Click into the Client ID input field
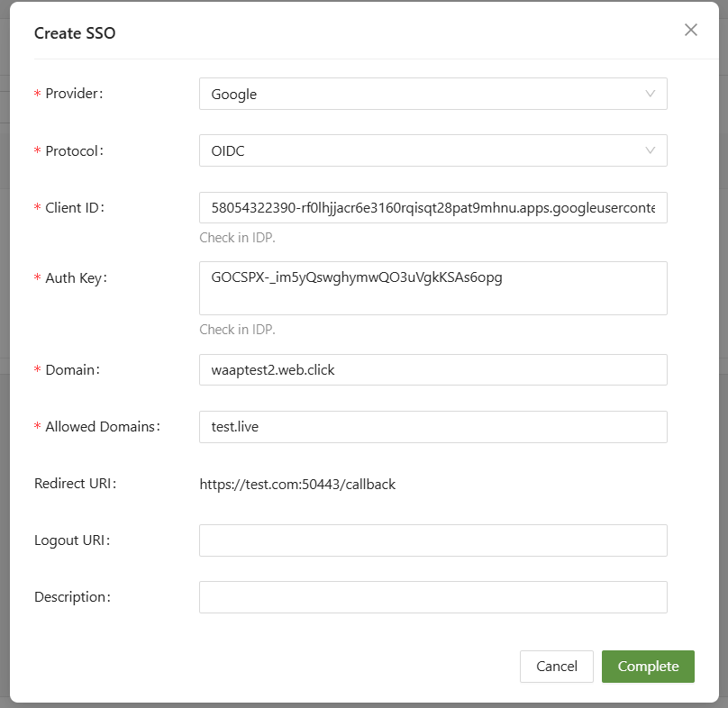The image size is (728, 708). (x=432, y=207)
